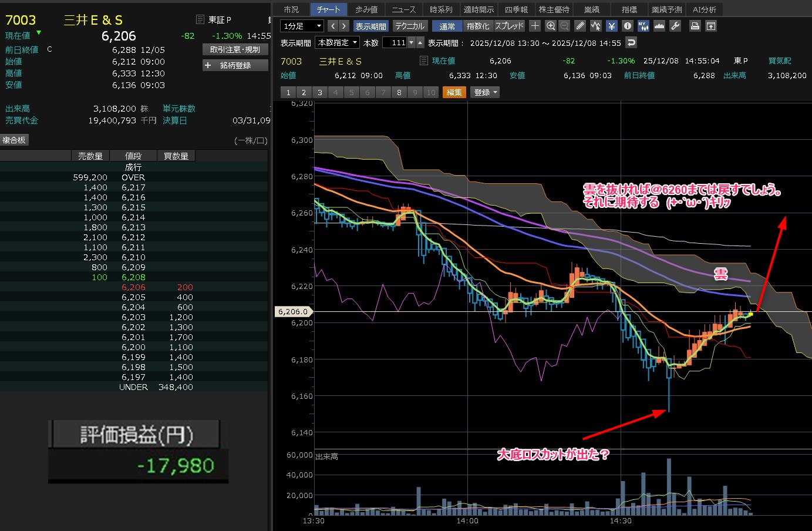Open the info circle icon
The width and height of the screenshot is (812, 531).
pos(627,26)
